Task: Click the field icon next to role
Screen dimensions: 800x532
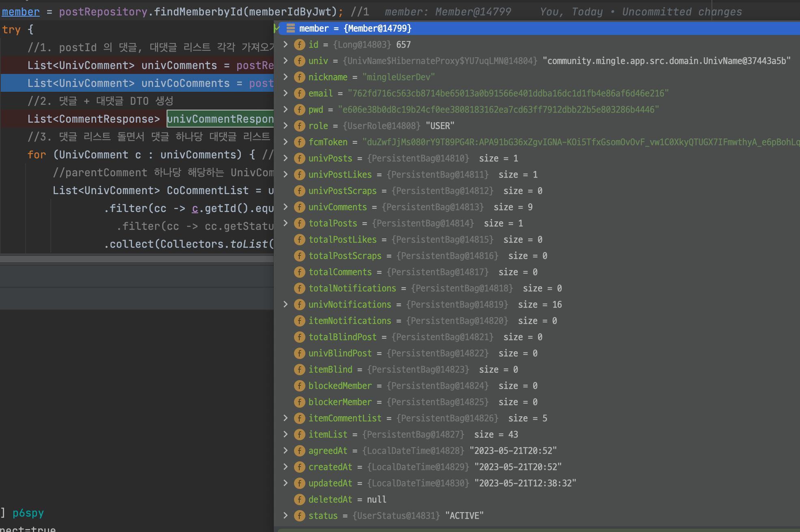Action: coord(300,126)
